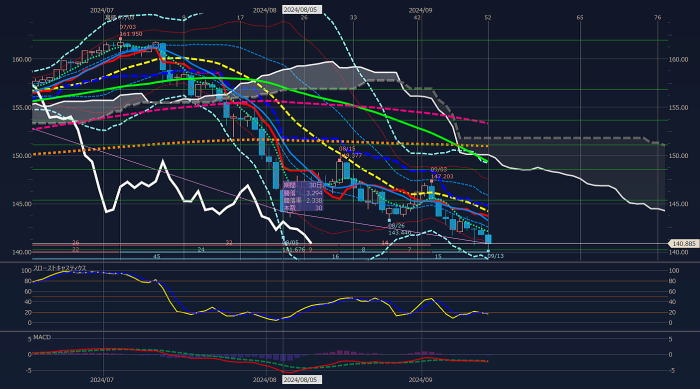Image resolution: width=700 pixels, height=389 pixels.
Task: Select the 140.885 current price tag
Action: coord(683,244)
